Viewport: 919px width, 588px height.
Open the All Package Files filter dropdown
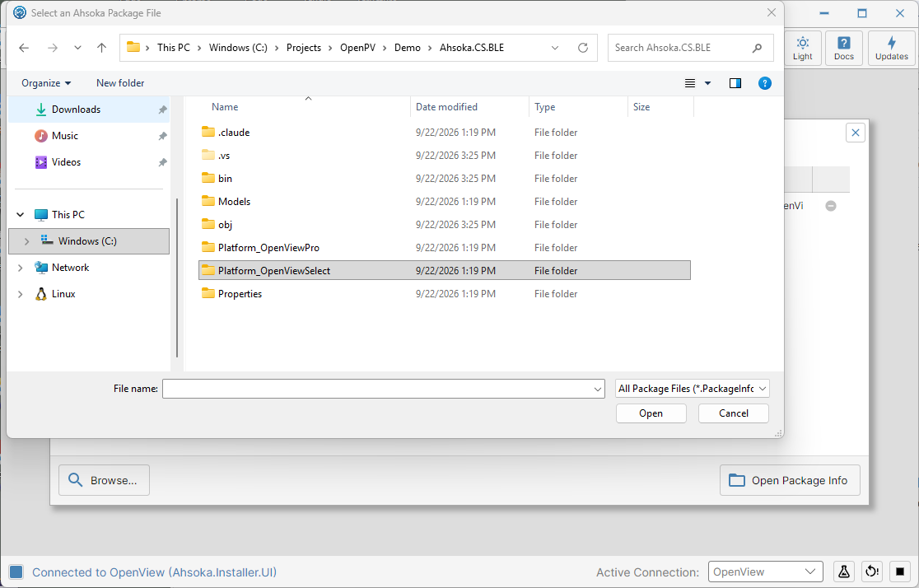(x=693, y=389)
